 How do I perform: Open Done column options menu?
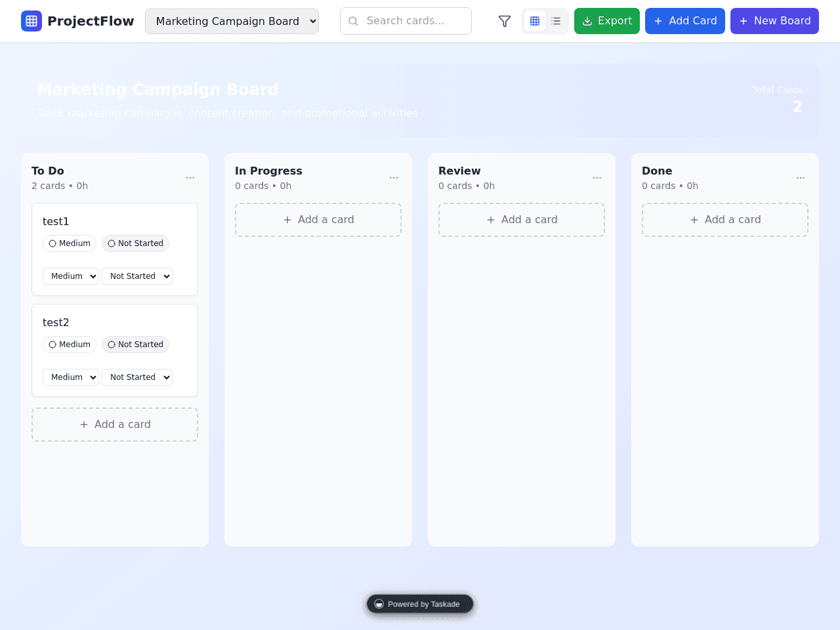pyautogui.click(x=801, y=178)
